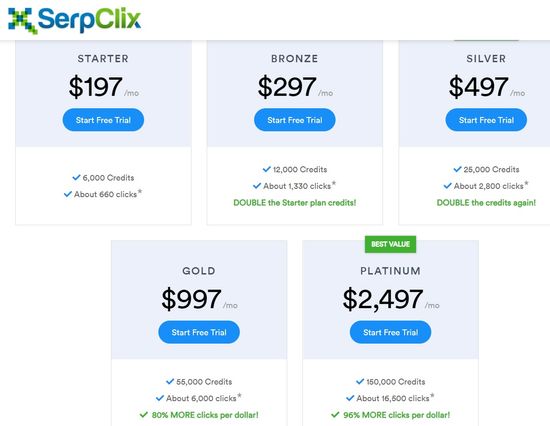Viewport: 550px width, 426px height.
Task: Click DOUBLE the credits again text
Action: point(486,203)
